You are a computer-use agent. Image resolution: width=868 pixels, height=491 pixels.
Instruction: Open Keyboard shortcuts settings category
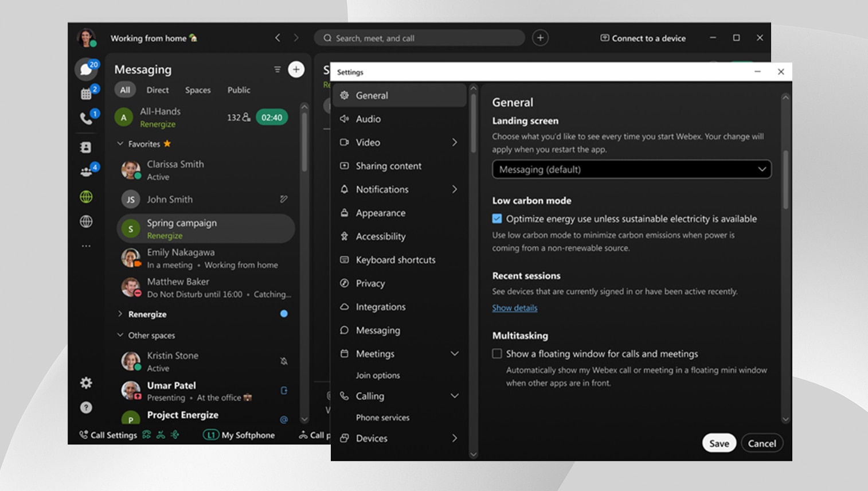[400, 260]
